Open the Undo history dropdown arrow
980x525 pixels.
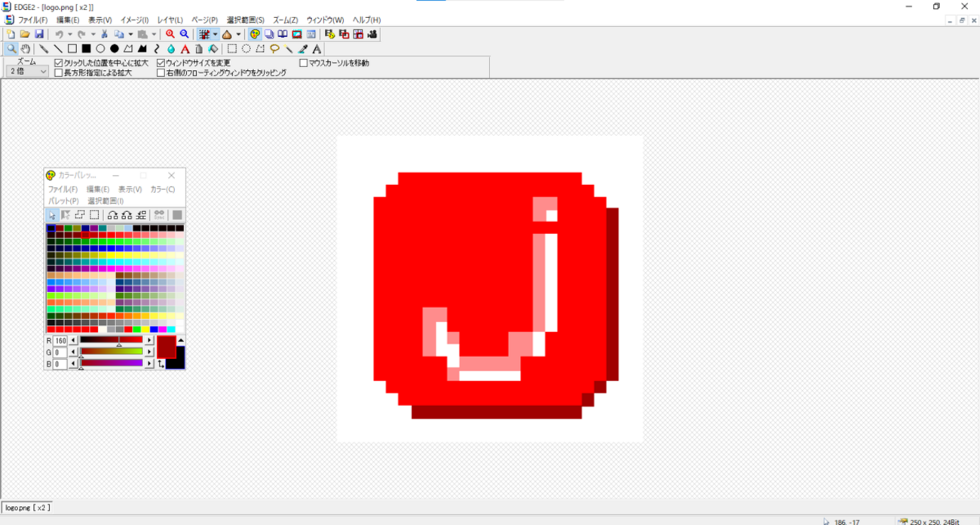coord(70,34)
